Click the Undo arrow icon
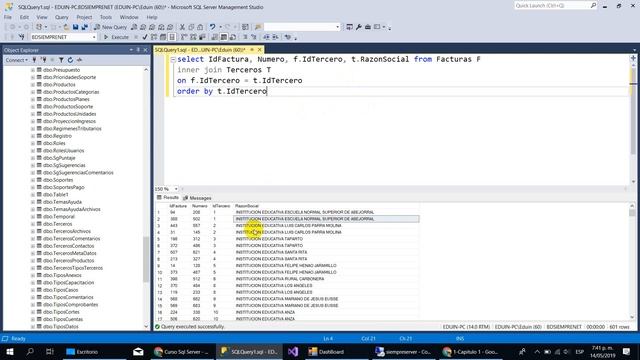Image resolution: width=640 pixels, height=360 pixels. coord(212,27)
